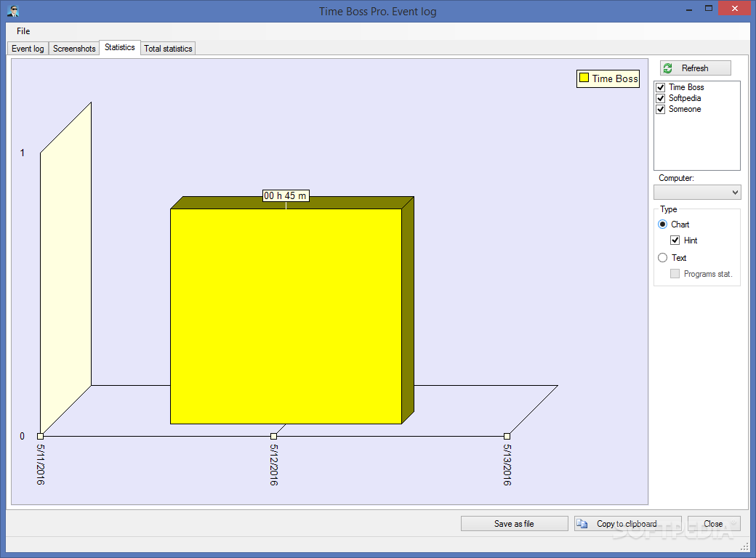Toggle the Hint checkbox
The width and height of the screenshot is (756, 558).
[x=675, y=240]
